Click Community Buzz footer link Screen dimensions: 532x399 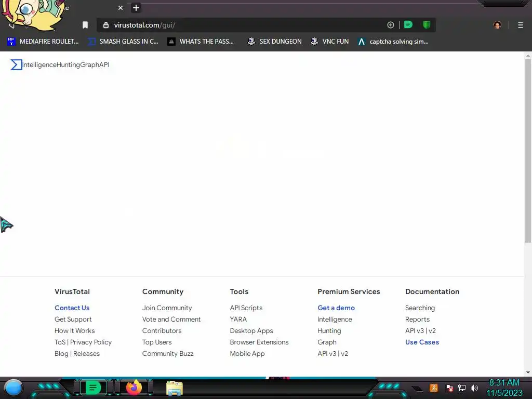pyautogui.click(x=168, y=353)
